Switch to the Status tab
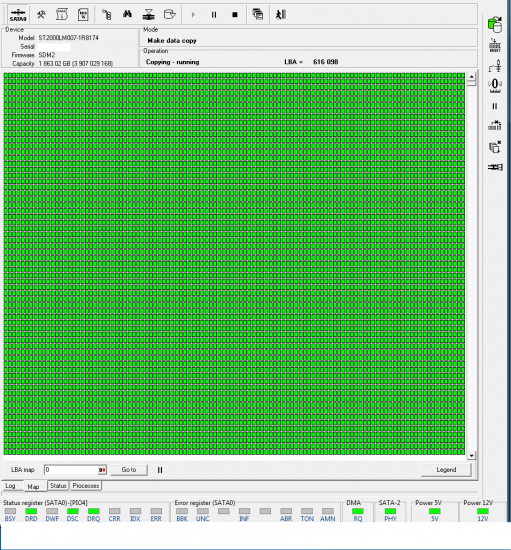The width and height of the screenshot is (511, 550). pyautogui.click(x=58, y=486)
